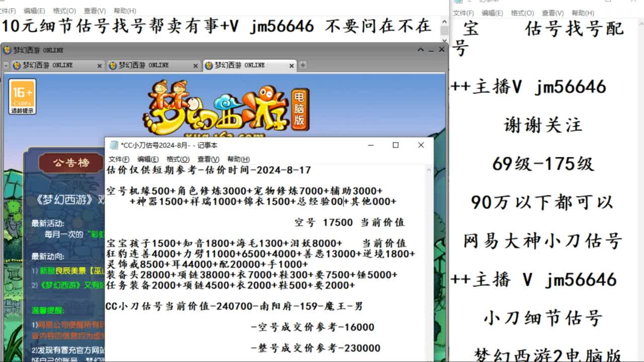Viewport: 644px width, 362px height.
Task: Click line CC小刀估号当前价值-240700
Action: 234,306
